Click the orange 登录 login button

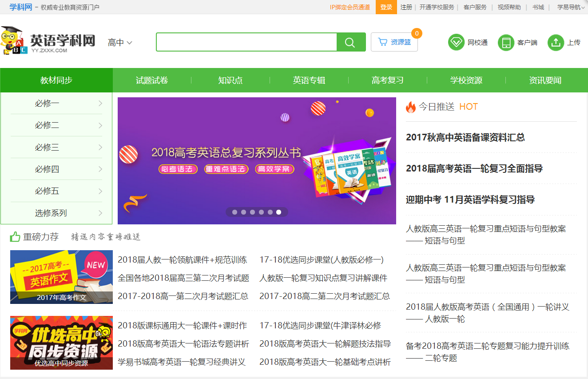coord(386,7)
